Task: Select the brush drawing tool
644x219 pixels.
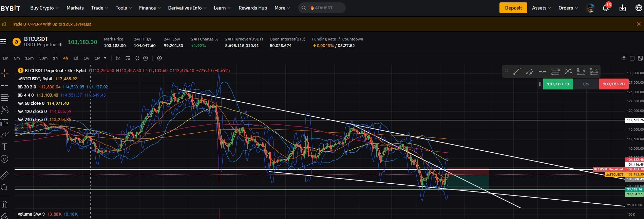Action: [x=4, y=135]
